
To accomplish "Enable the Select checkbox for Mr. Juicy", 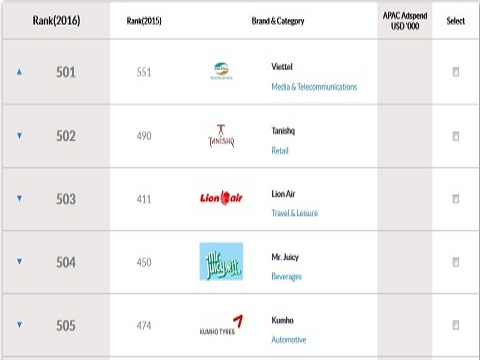I will (x=455, y=262).
